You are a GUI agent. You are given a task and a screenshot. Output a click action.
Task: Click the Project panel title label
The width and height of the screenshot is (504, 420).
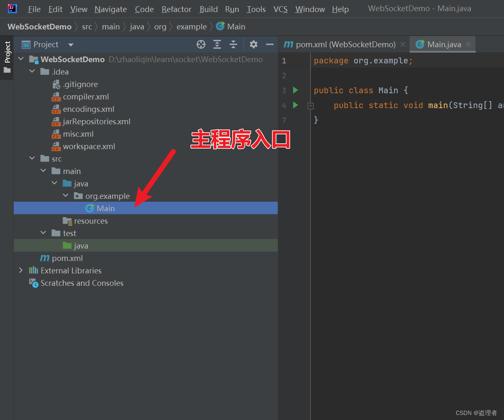coord(46,44)
